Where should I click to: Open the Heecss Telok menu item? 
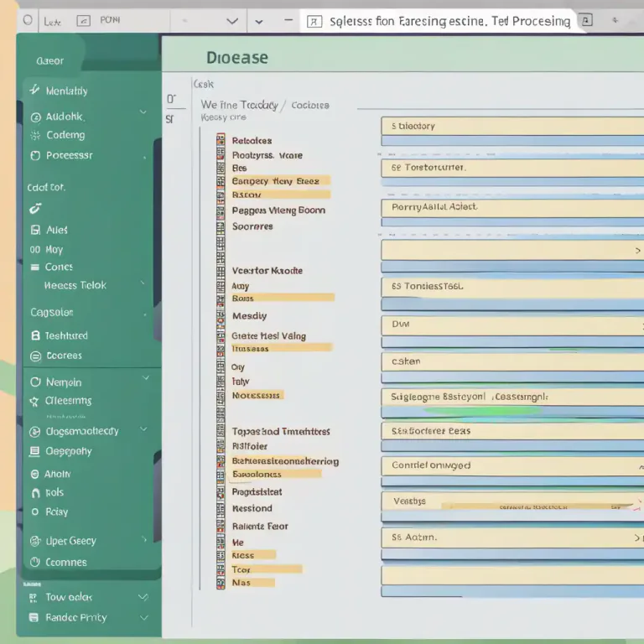point(75,285)
